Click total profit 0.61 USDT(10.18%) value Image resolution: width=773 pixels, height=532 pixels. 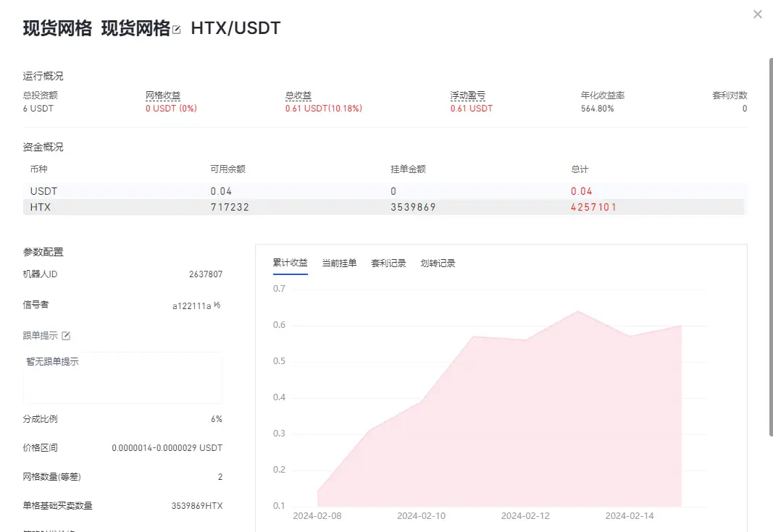(323, 109)
